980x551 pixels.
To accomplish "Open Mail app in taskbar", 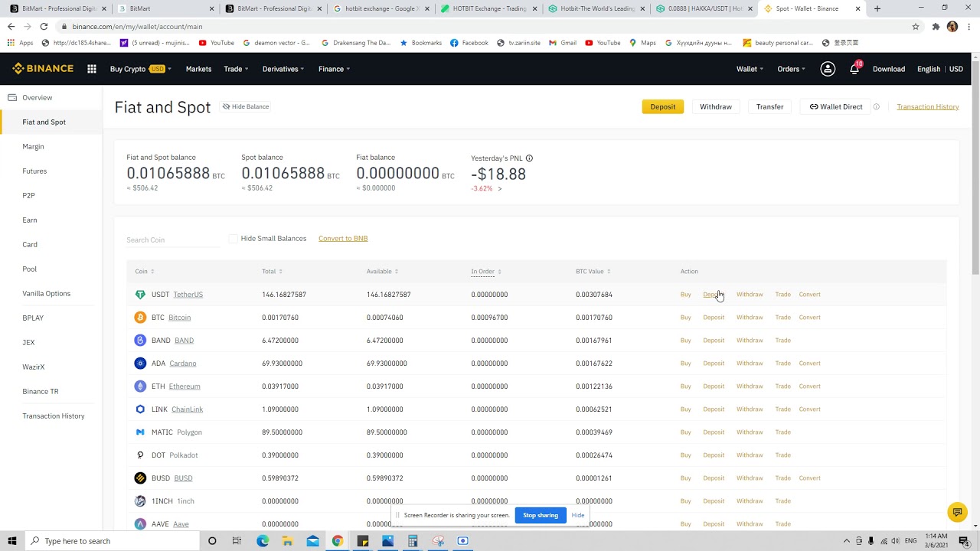I will (312, 541).
